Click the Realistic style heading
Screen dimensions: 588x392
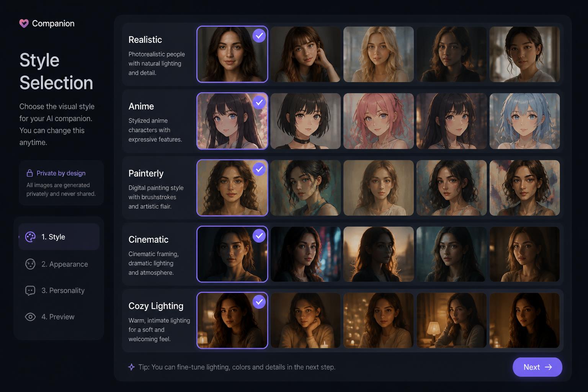pyautogui.click(x=145, y=39)
